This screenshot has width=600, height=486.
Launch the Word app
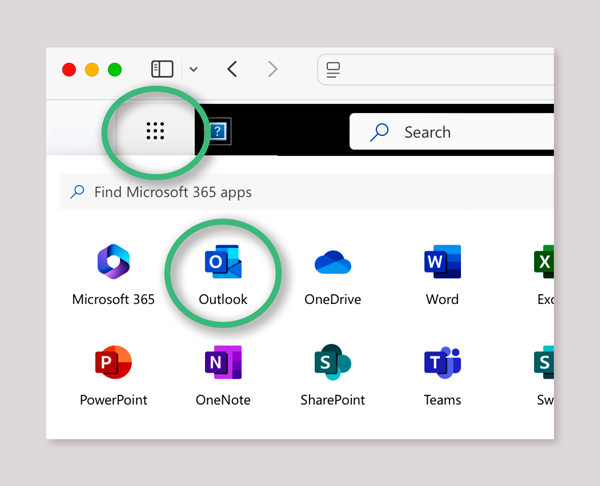[442, 275]
